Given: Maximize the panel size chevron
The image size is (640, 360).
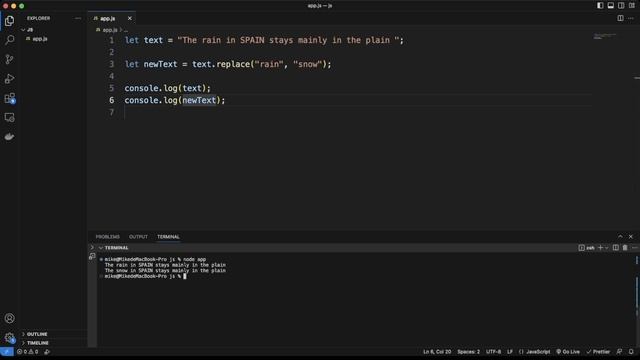Looking at the screenshot, I should [620, 236].
